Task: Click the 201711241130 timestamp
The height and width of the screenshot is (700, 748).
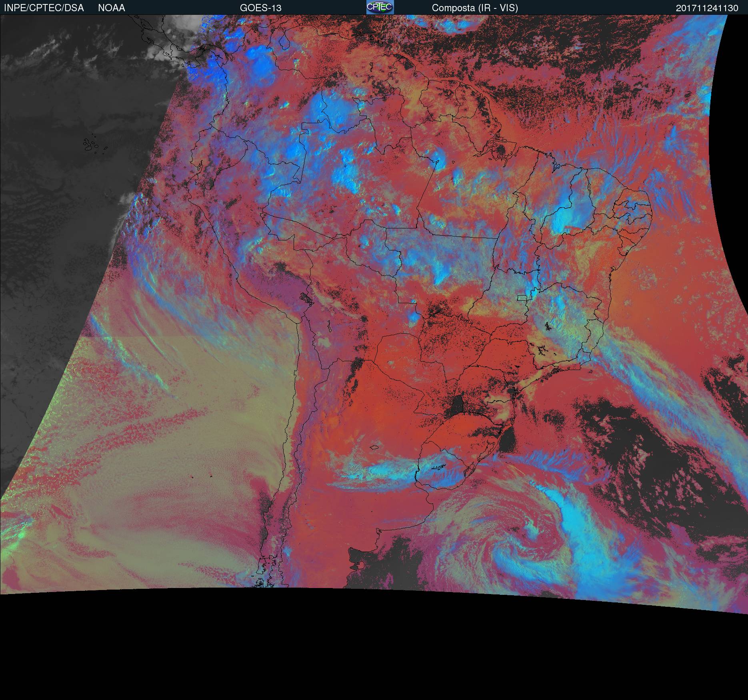Action: tap(707, 8)
